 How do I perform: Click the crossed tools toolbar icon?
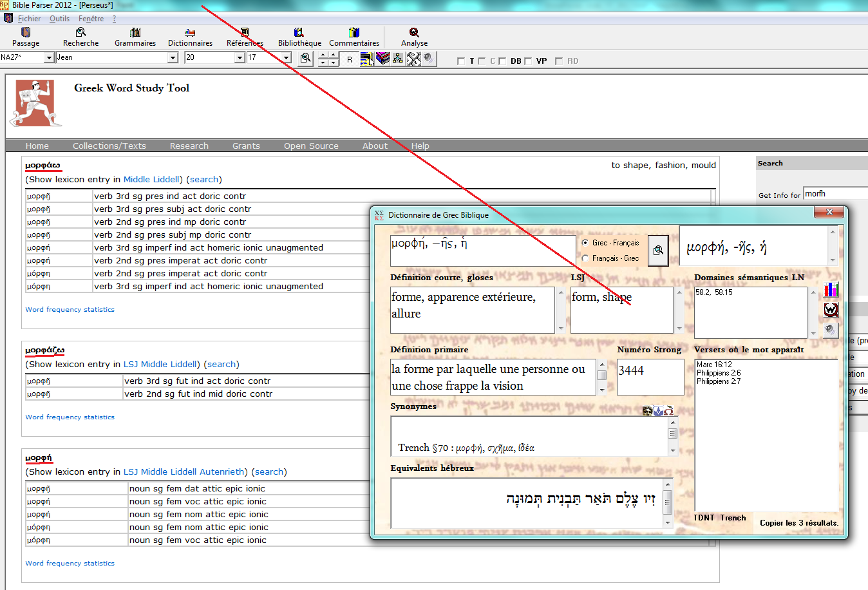point(413,59)
